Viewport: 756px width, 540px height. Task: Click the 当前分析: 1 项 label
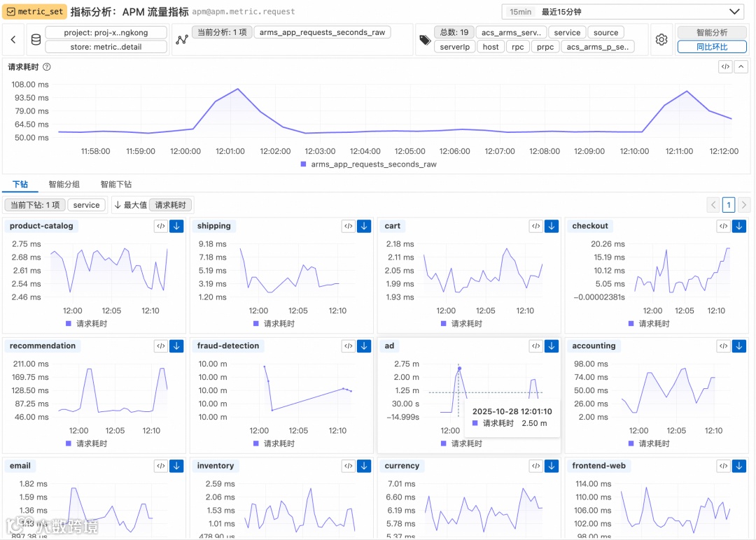click(x=223, y=32)
